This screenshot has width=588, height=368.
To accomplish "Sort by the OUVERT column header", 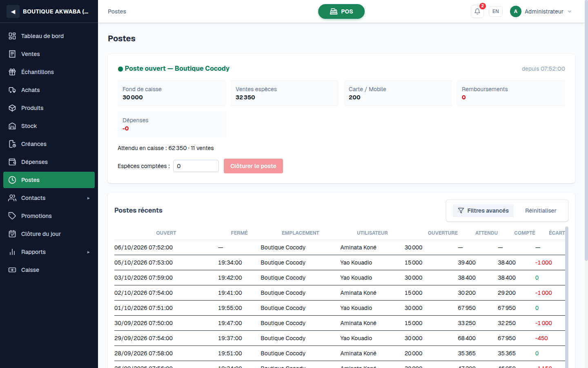I will pyautogui.click(x=166, y=233).
